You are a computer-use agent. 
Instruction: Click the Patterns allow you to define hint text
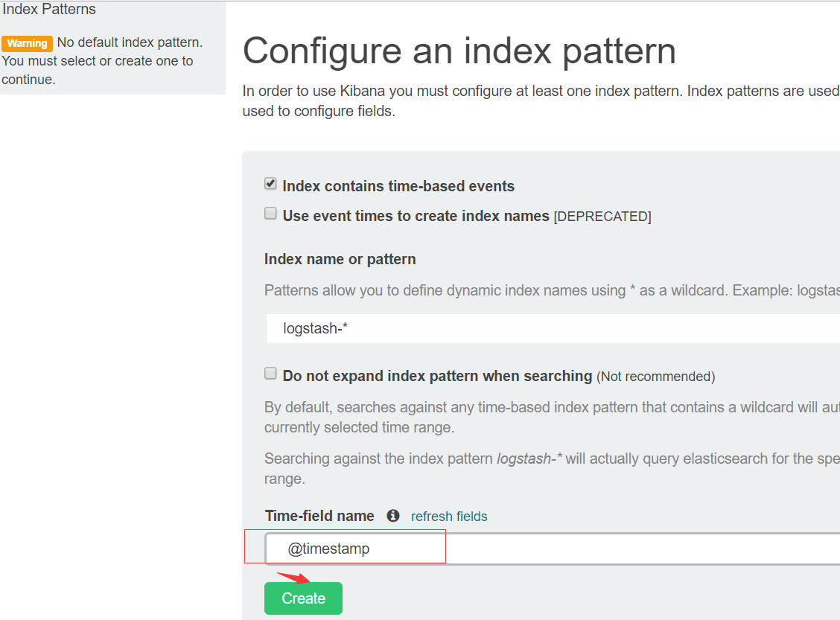[x=552, y=290]
